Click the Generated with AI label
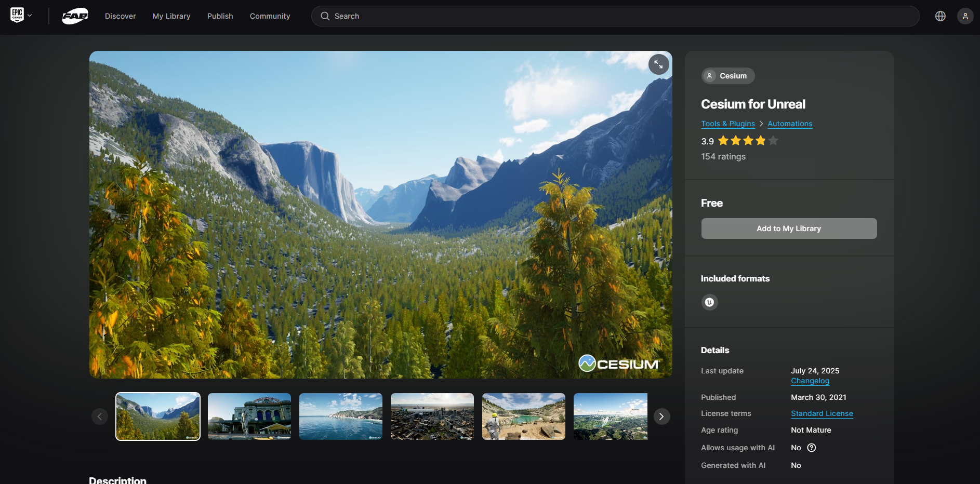Screen dimensions: 980x484 click(x=733, y=465)
